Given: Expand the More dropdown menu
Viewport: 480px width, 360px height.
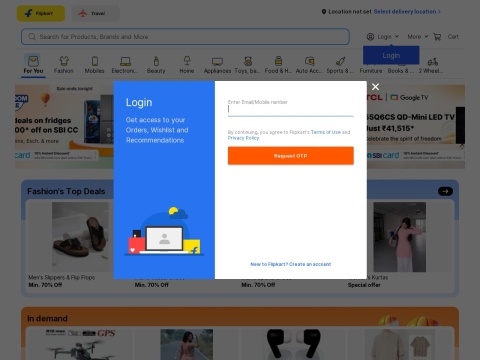Looking at the screenshot, I should 418,37.
